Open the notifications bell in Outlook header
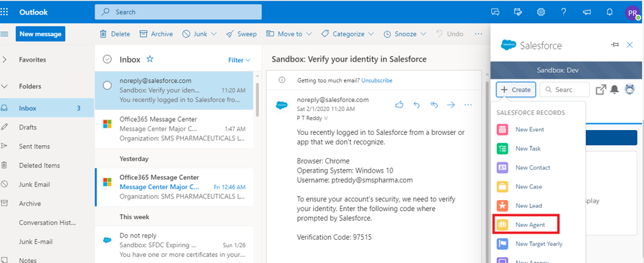The width and height of the screenshot is (644, 263). click(610, 12)
